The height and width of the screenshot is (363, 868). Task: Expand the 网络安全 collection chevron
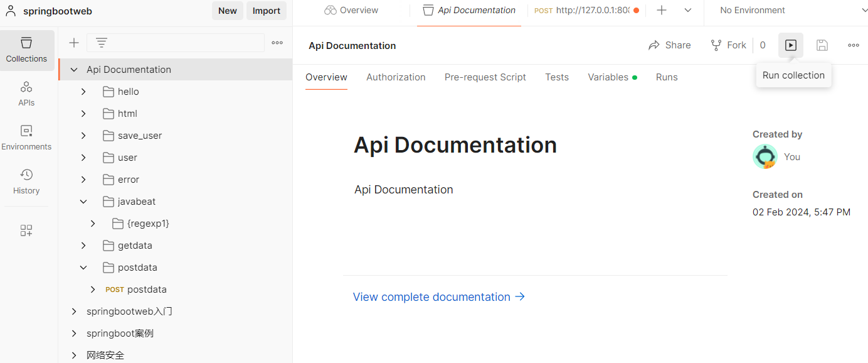(x=74, y=355)
